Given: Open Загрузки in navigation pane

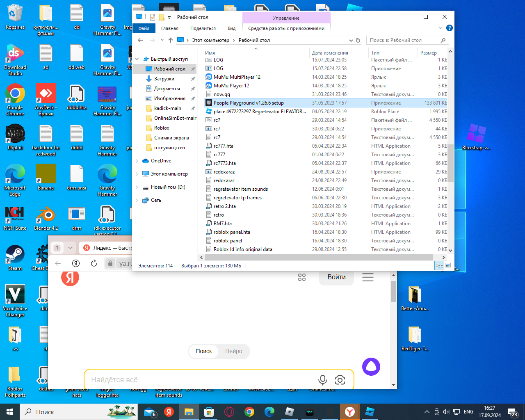Looking at the screenshot, I should pos(164,79).
